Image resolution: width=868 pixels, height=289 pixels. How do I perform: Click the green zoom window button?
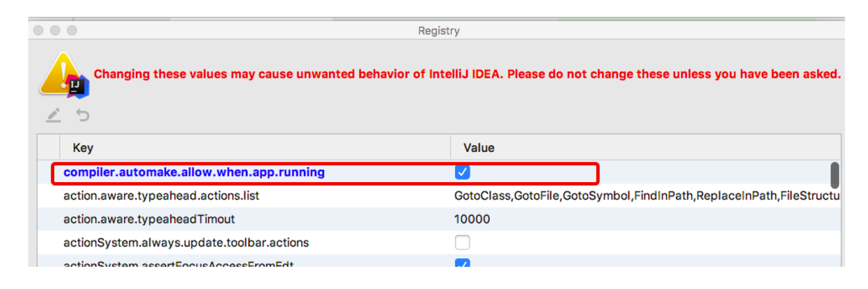(72, 30)
